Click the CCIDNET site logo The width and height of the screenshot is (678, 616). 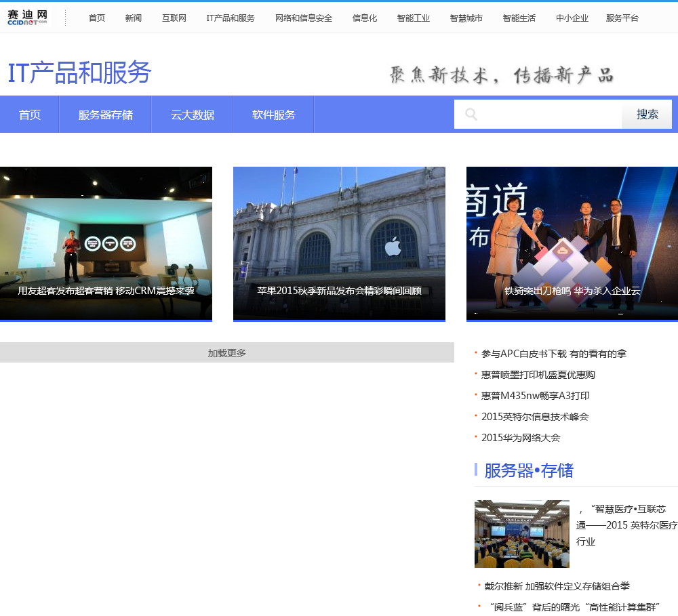(28, 18)
